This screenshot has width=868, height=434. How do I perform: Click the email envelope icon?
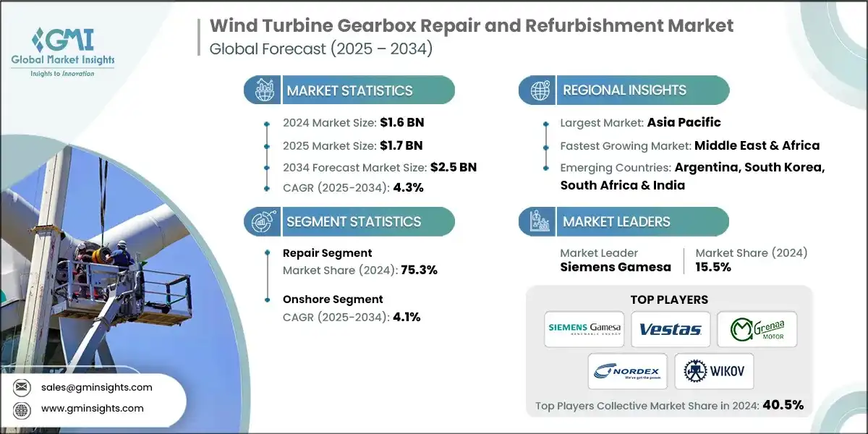click(22, 387)
